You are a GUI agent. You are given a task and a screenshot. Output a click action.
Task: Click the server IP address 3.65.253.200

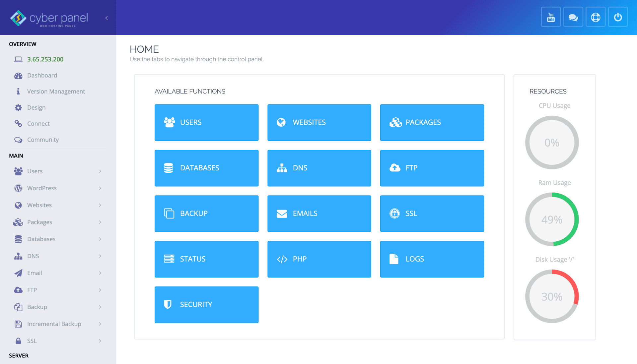[45, 59]
